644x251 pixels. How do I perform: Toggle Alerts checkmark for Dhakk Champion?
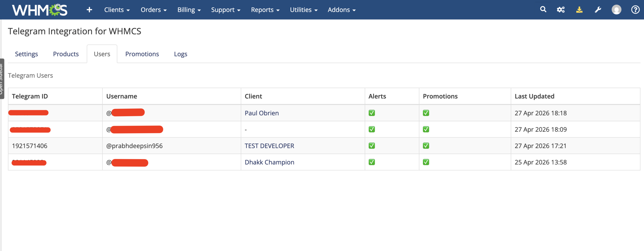click(372, 162)
